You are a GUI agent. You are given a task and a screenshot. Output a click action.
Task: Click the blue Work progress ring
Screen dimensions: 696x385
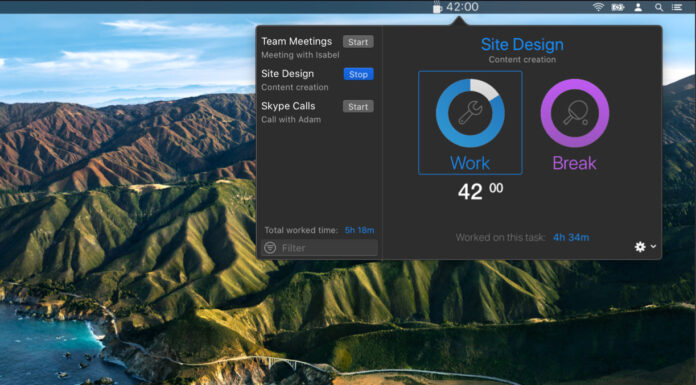(x=470, y=113)
